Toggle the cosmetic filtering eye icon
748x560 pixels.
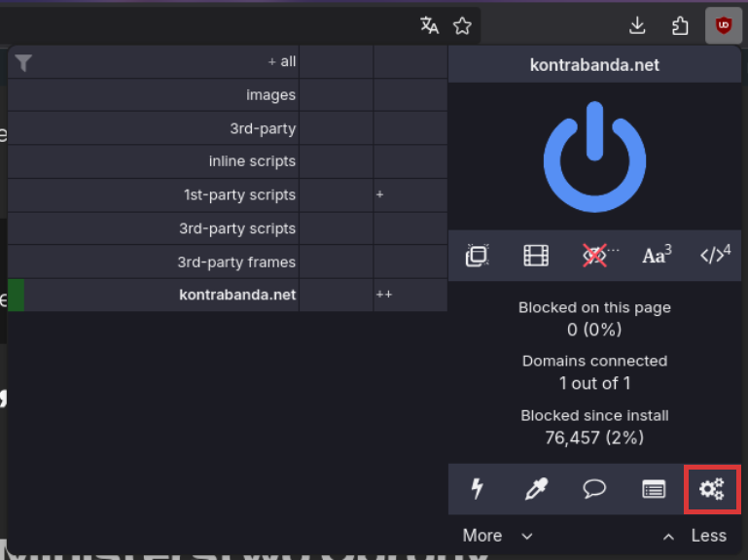click(x=595, y=256)
